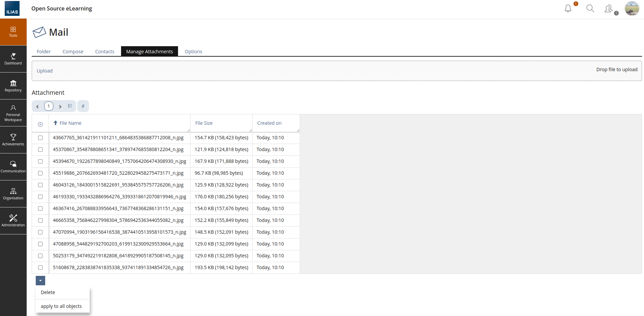
Task: Sort by File Name column header
Action: (70, 123)
